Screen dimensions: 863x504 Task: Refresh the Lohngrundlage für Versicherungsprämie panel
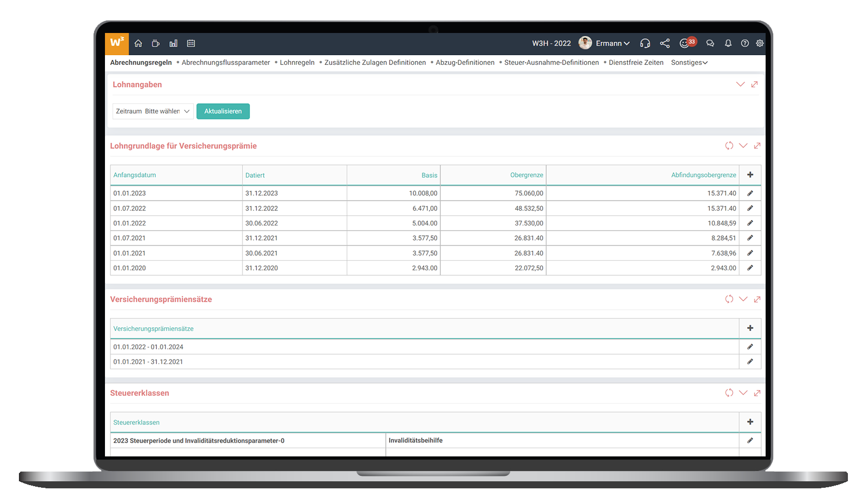729,145
